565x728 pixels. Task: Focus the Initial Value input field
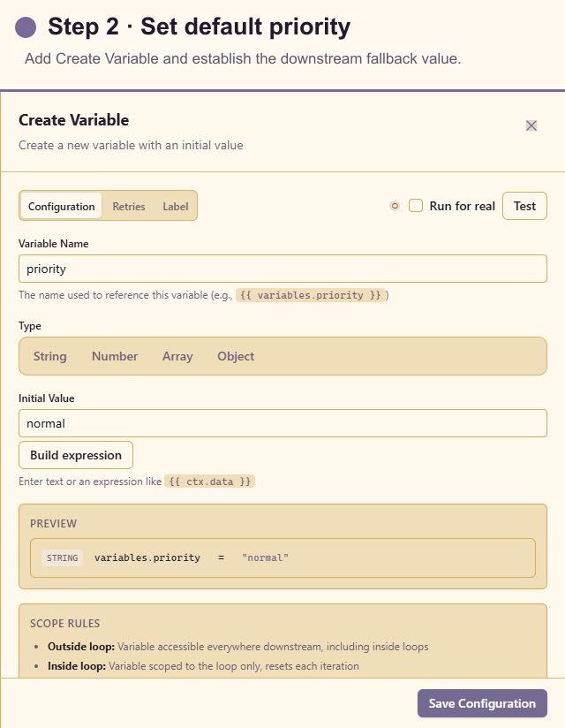click(282, 423)
